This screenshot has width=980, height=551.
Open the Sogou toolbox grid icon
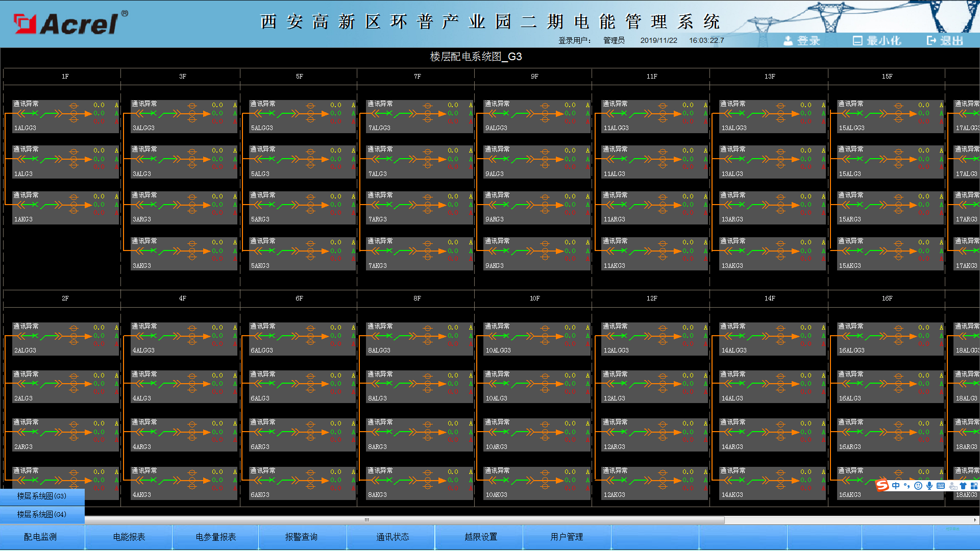coord(975,485)
